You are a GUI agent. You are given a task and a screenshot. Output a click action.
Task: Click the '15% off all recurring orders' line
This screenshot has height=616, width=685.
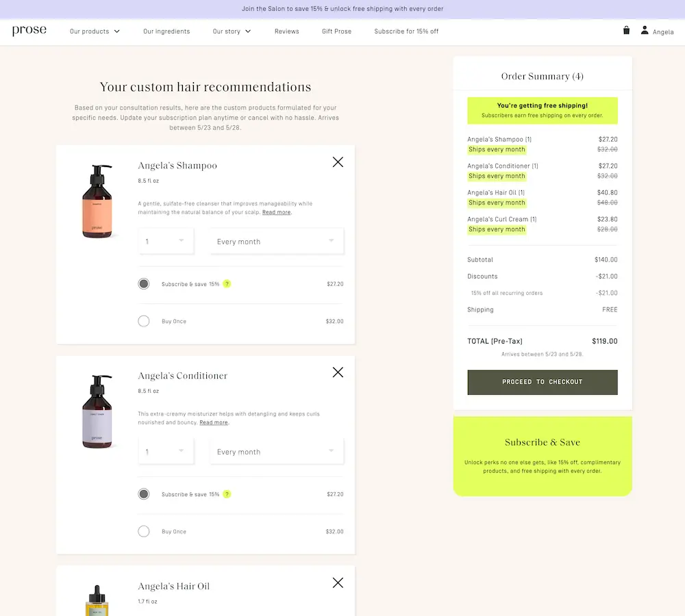pos(507,293)
